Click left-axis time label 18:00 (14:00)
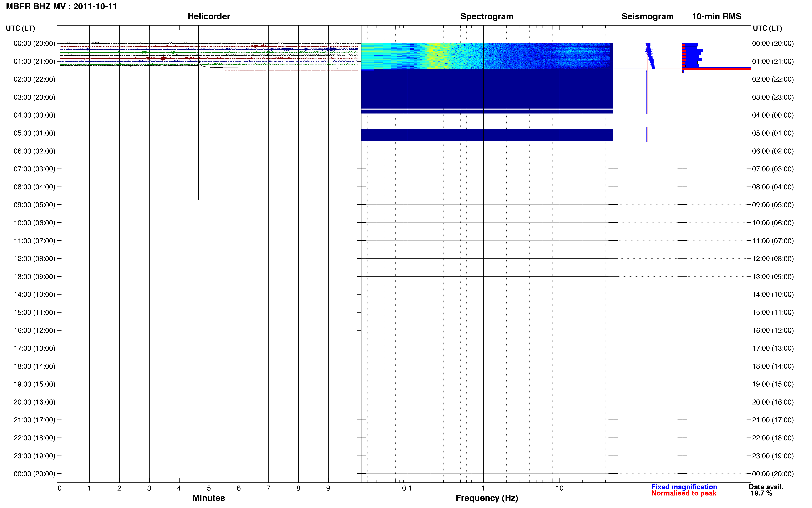The width and height of the screenshot is (812, 508). 34,366
